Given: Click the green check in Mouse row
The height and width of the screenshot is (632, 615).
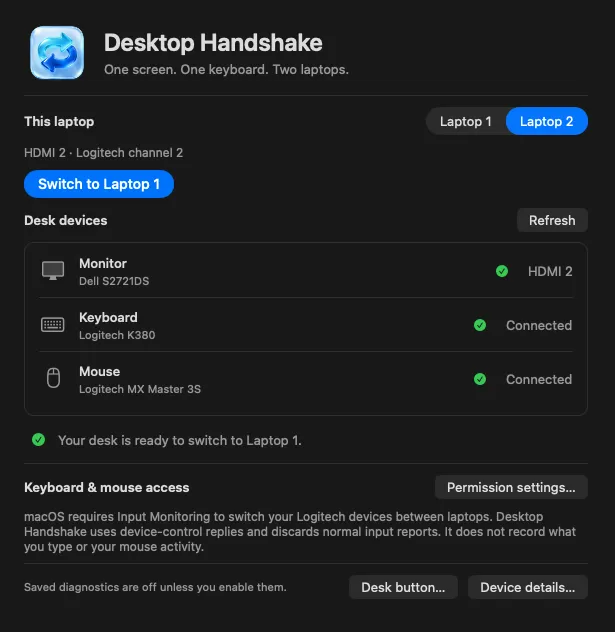Looking at the screenshot, I should tap(480, 379).
